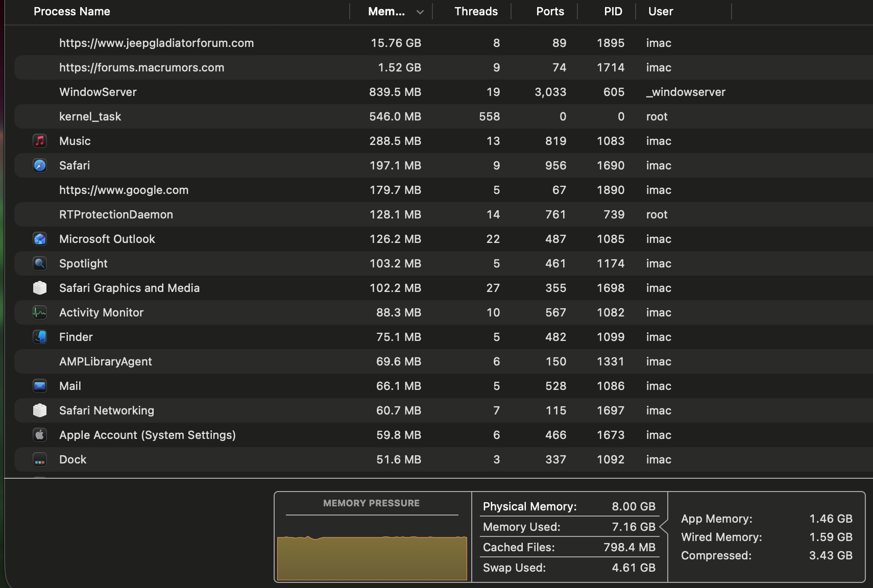Toggle sort direction chevron on Memory column
873x588 pixels.
point(420,12)
